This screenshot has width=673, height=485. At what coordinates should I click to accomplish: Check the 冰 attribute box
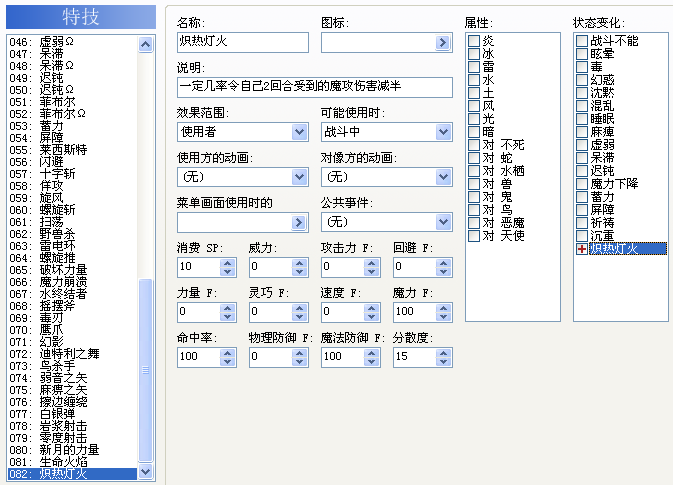click(x=474, y=54)
